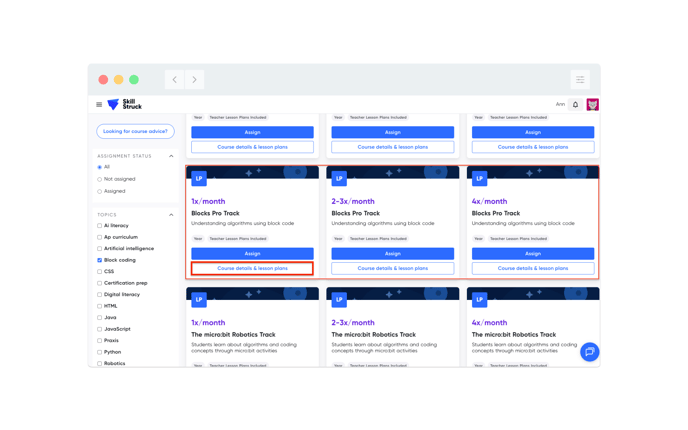Select the Not assigned radio option
This screenshot has width=688, height=430.
coord(100,179)
